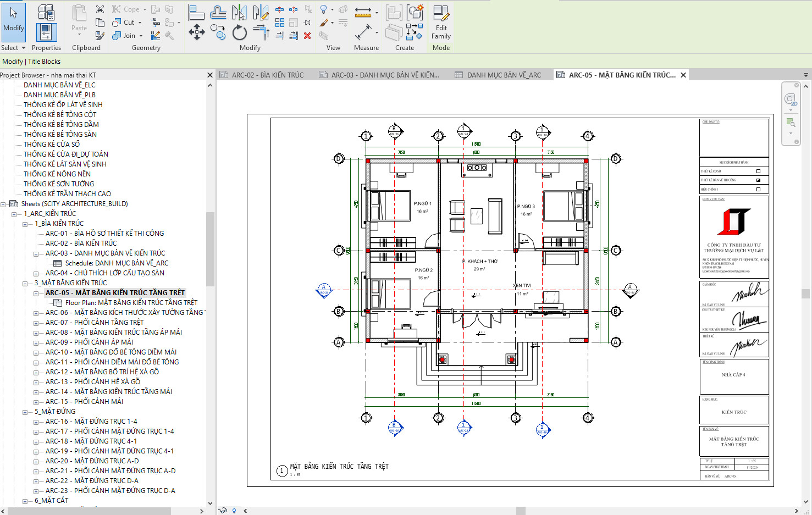Image resolution: width=812 pixels, height=515 pixels.
Task: Select the Align tool
Action: (x=196, y=13)
